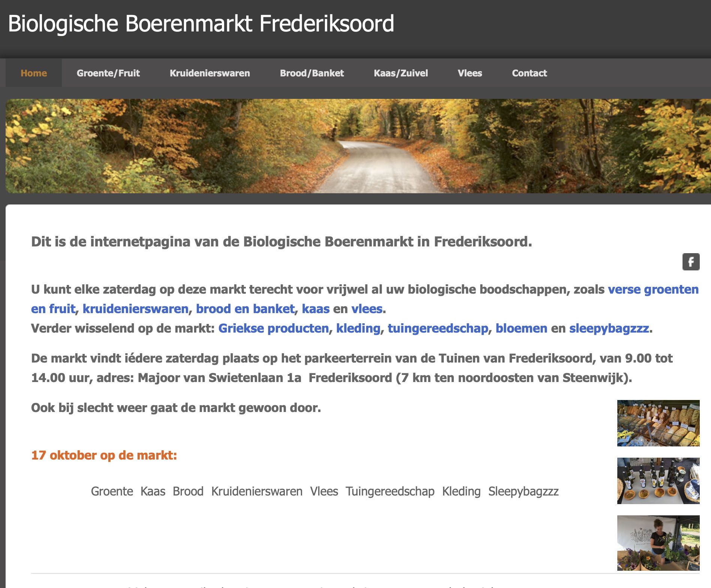Follow the 'bloemen' link
Viewport: 711px width, 588px height.
521,328
